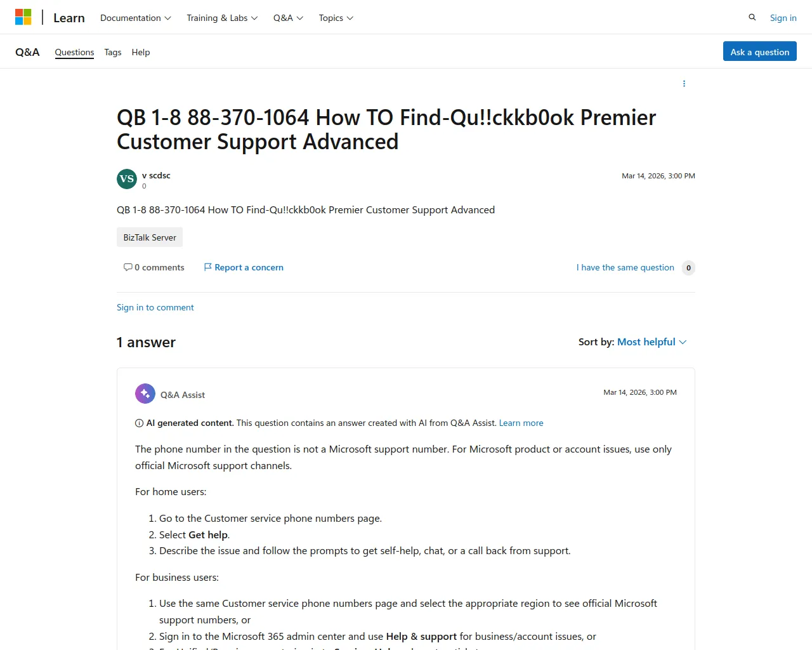Click the comments speech bubble icon
The image size is (812, 650).
coord(128,267)
